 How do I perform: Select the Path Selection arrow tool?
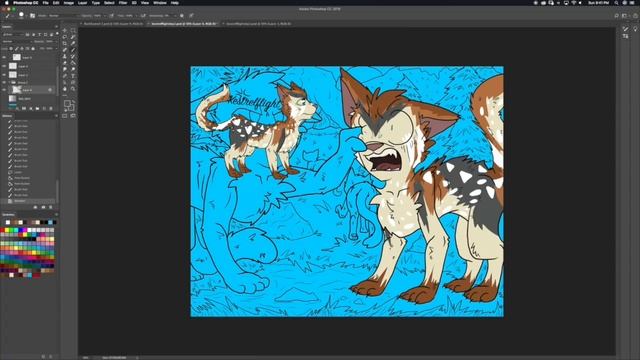click(65, 82)
